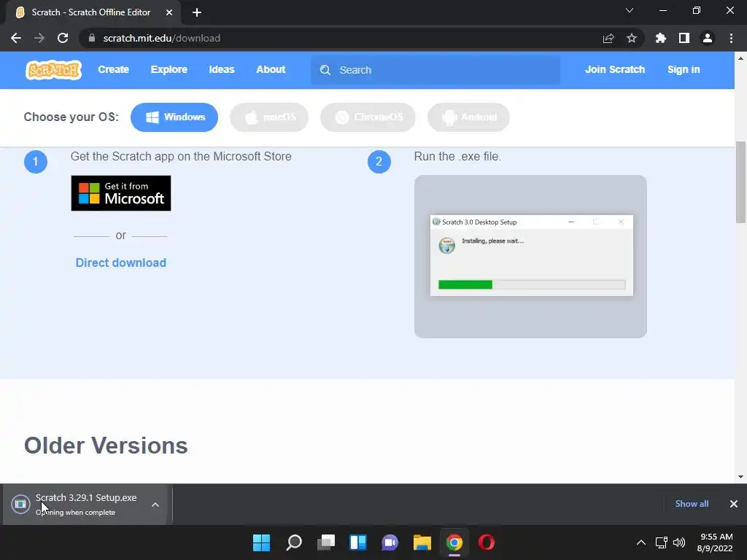Image resolution: width=747 pixels, height=560 pixels.
Task: Expand the download item options chevron
Action: [x=155, y=505]
